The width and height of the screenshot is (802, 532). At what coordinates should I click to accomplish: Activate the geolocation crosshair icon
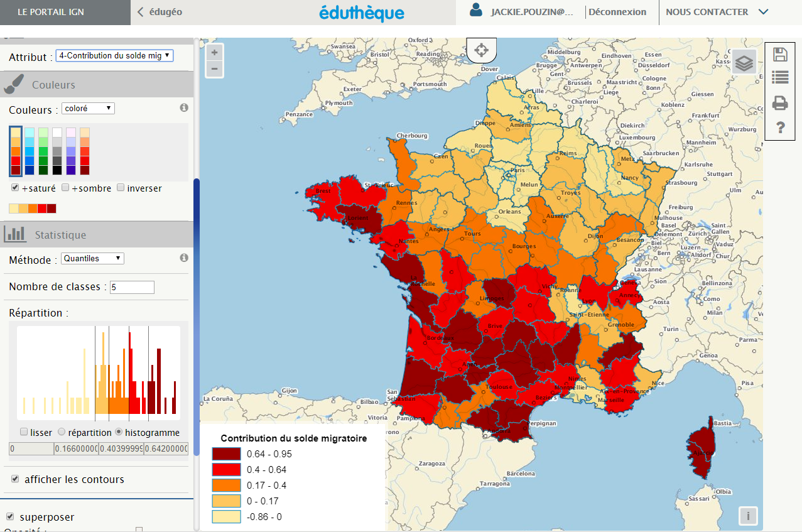pyautogui.click(x=481, y=50)
